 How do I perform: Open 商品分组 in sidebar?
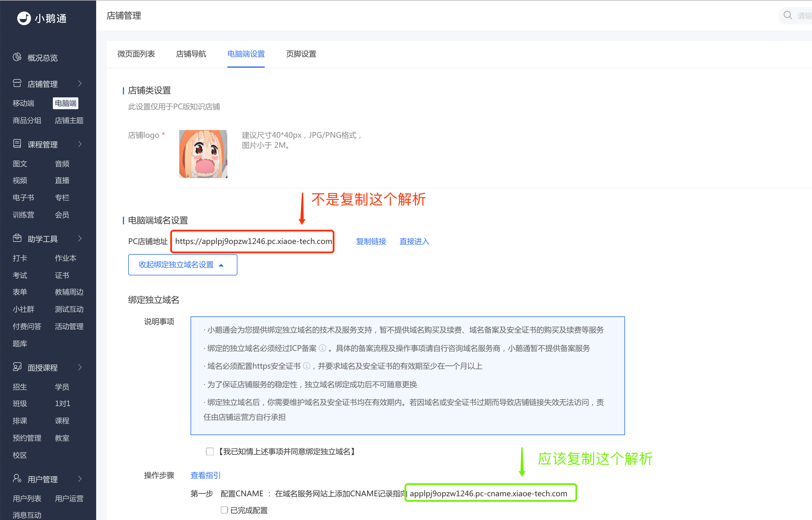[27, 121]
